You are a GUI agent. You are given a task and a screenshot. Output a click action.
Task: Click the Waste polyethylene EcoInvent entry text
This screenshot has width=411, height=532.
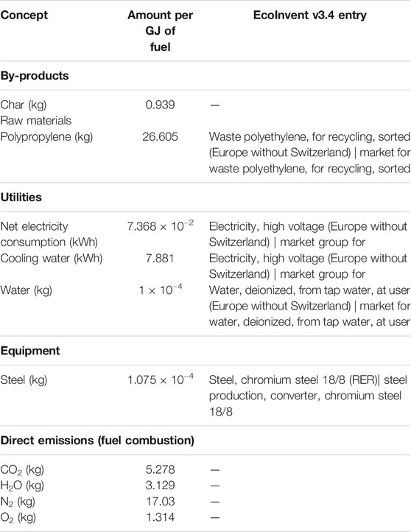[x=309, y=153]
